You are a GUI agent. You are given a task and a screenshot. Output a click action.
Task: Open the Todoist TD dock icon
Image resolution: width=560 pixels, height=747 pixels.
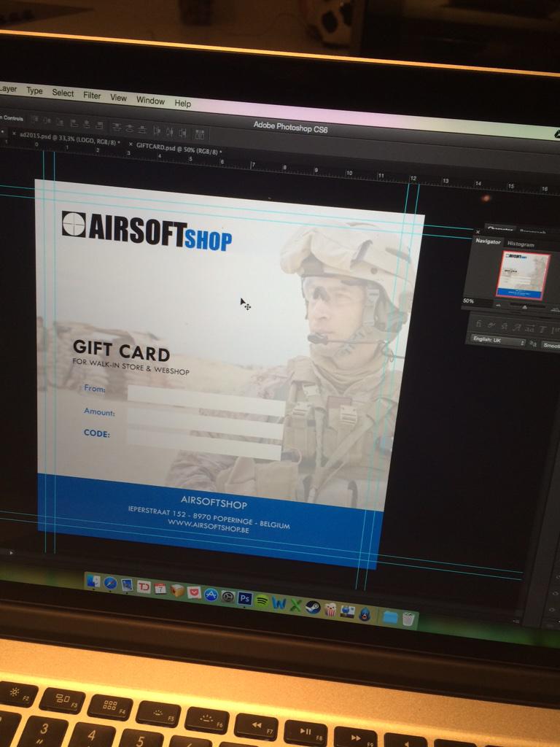click(x=144, y=587)
